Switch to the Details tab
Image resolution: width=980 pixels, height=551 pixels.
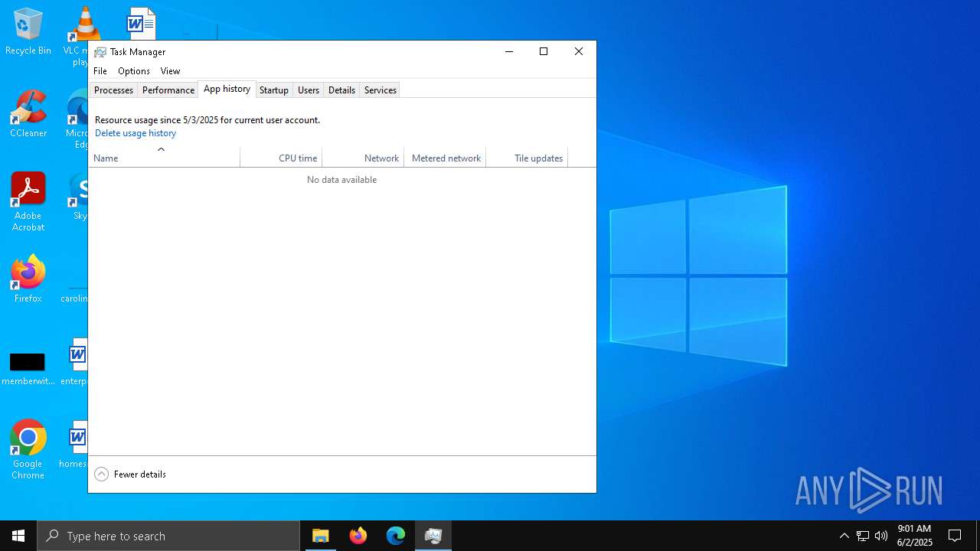coord(341,90)
